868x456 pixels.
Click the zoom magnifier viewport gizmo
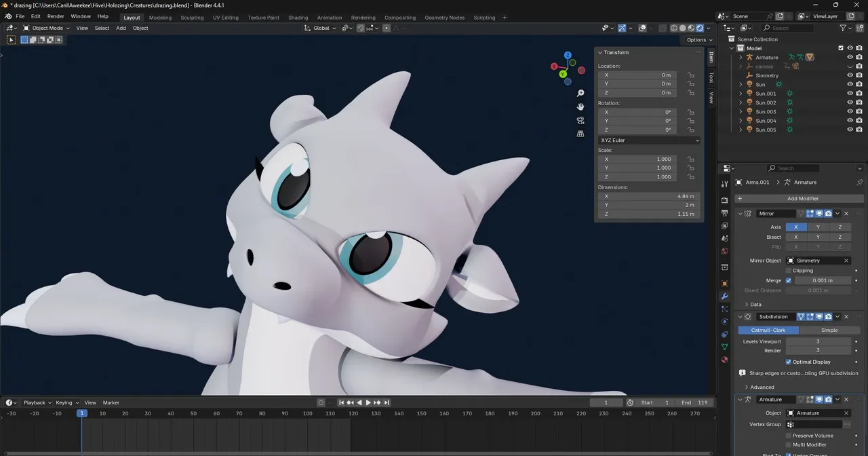tap(580, 93)
